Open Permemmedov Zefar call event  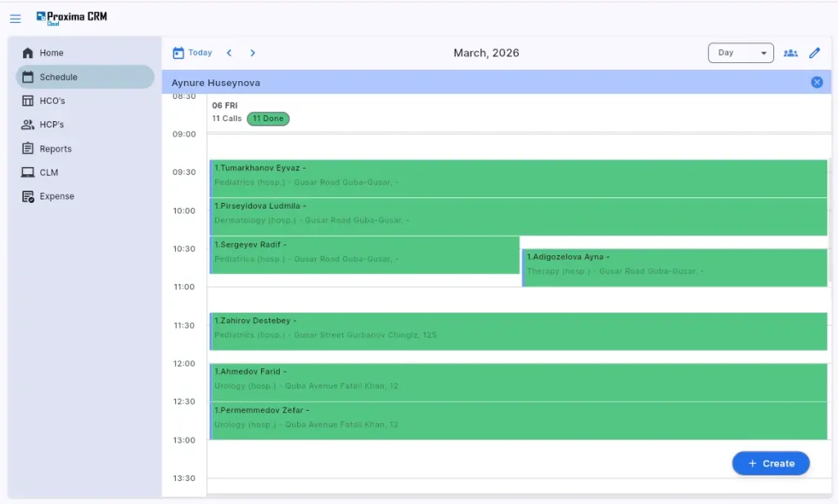[x=518, y=421]
